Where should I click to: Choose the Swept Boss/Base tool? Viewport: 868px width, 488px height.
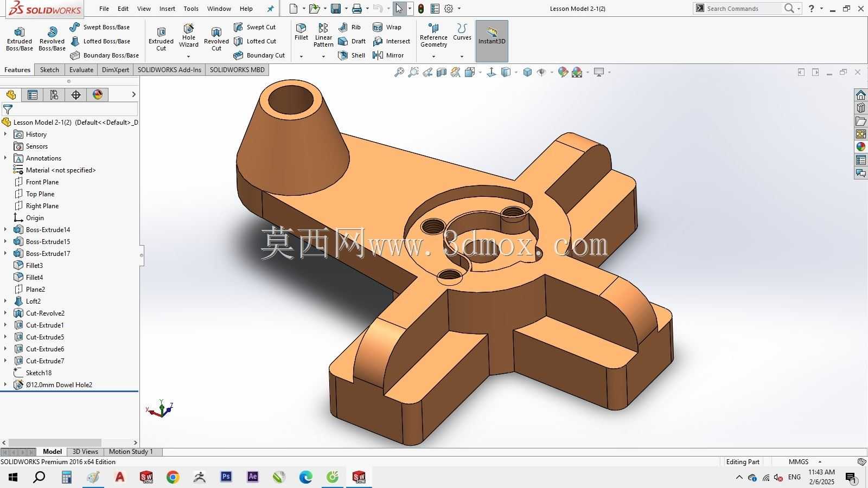pos(100,27)
